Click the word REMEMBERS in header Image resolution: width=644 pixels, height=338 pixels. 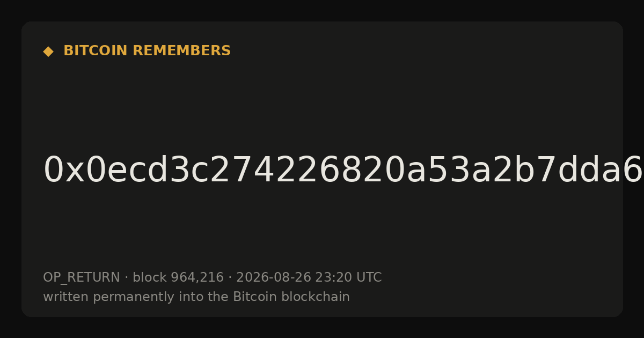pos(181,51)
